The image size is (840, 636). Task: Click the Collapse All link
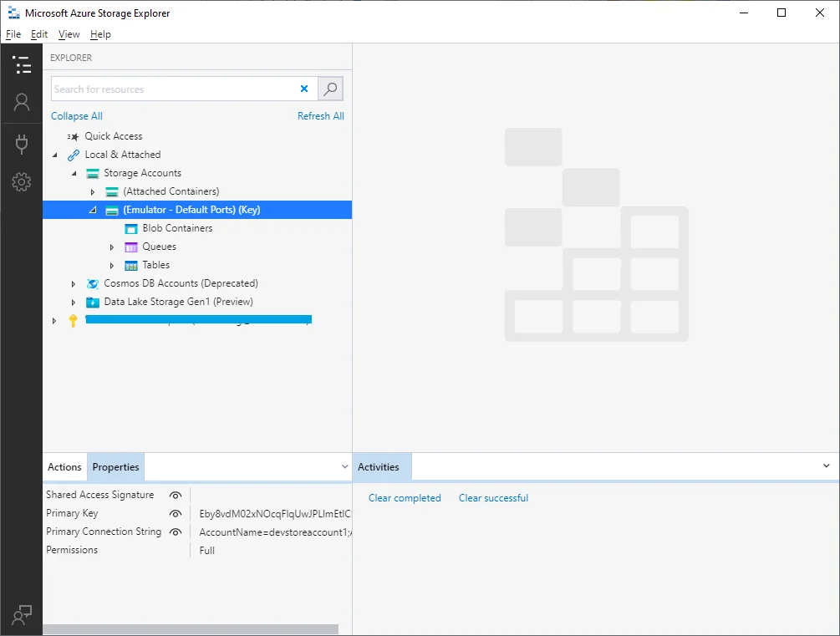pos(77,116)
